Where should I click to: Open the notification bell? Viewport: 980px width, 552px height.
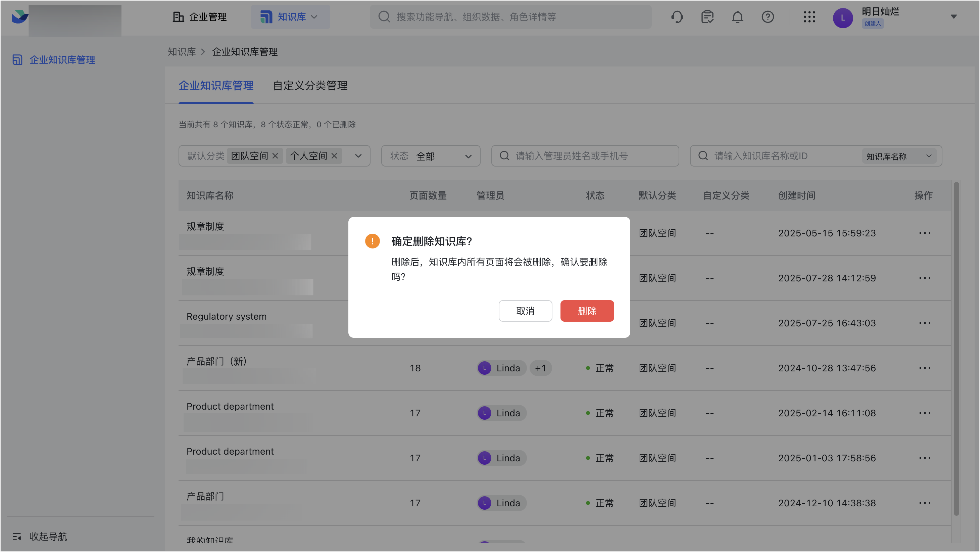click(737, 17)
